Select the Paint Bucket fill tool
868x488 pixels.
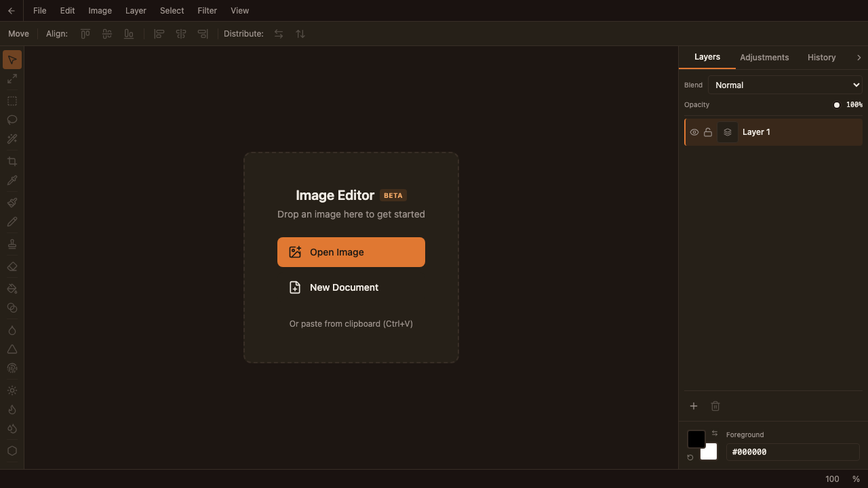click(x=12, y=289)
